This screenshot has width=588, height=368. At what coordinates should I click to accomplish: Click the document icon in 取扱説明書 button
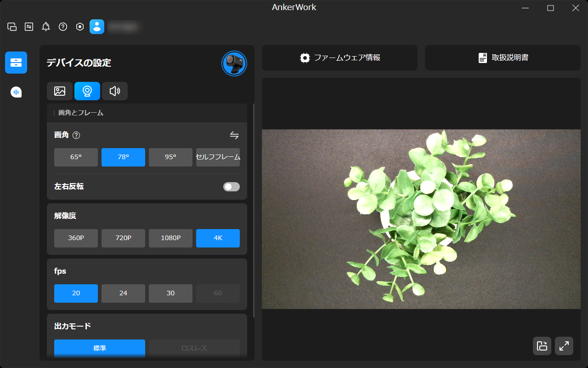click(483, 58)
